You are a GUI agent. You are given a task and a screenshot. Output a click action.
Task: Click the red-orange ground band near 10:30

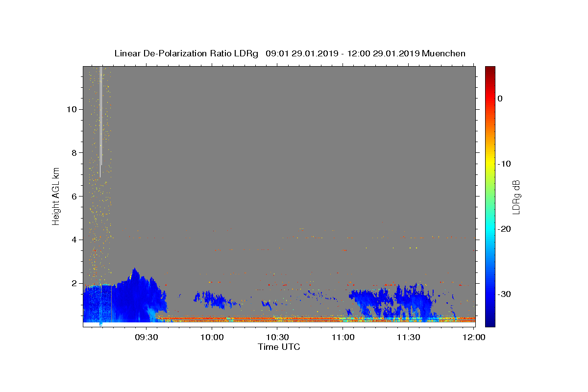(x=277, y=319)
